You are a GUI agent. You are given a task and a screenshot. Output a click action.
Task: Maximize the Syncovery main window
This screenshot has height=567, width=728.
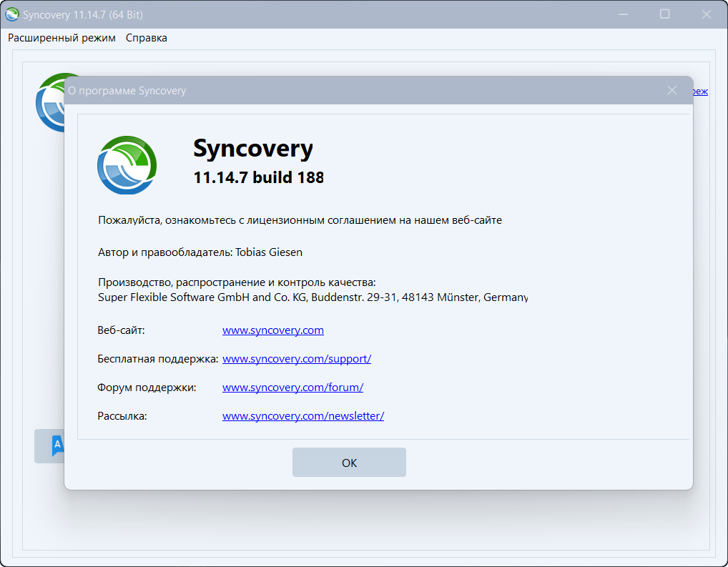click(665, 14)
